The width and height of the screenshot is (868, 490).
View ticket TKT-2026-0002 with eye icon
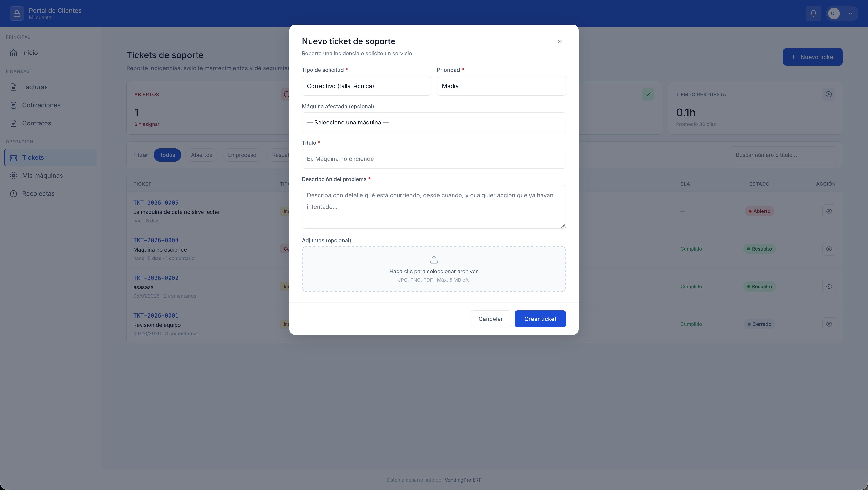click(829, 286)
